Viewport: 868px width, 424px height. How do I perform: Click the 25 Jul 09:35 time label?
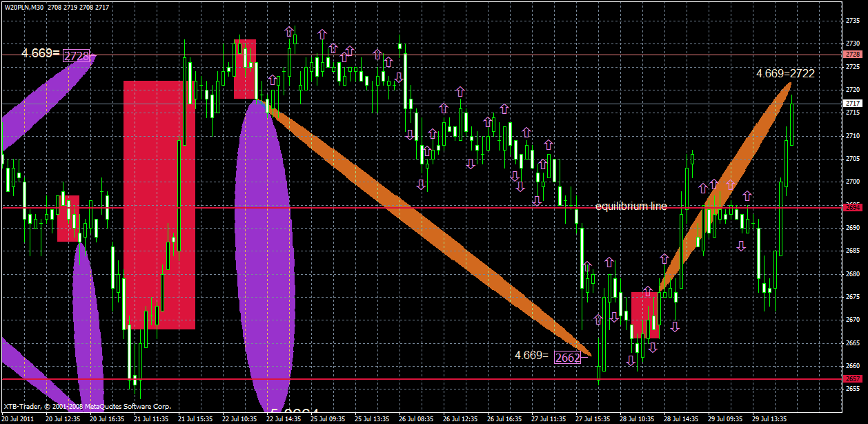pos(328,418)
